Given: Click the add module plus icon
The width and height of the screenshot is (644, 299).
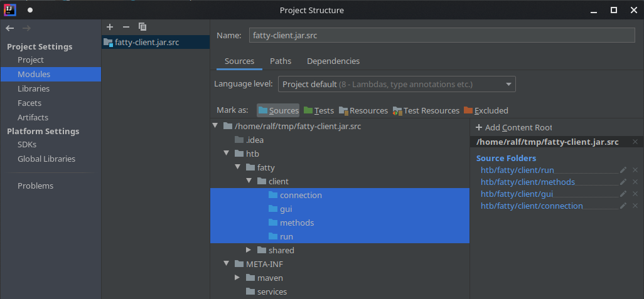Looking at the screenshot, I should [110, 27].
